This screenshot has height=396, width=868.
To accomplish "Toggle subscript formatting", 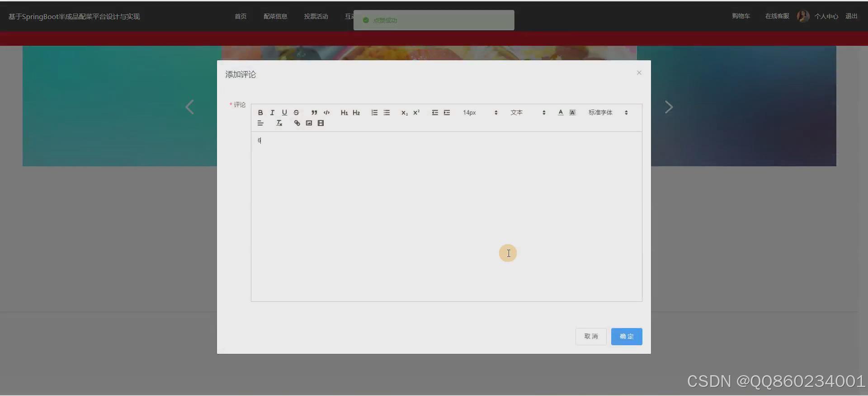I will click(x=404, y=113).
